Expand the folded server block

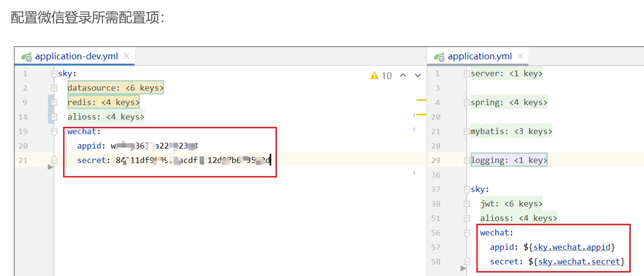tap(466, 74)
